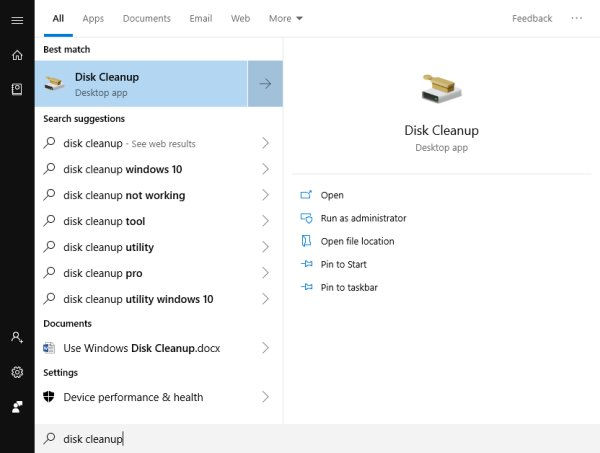
Task: Switch to the Apps tab
Action: tap(93, 18)
